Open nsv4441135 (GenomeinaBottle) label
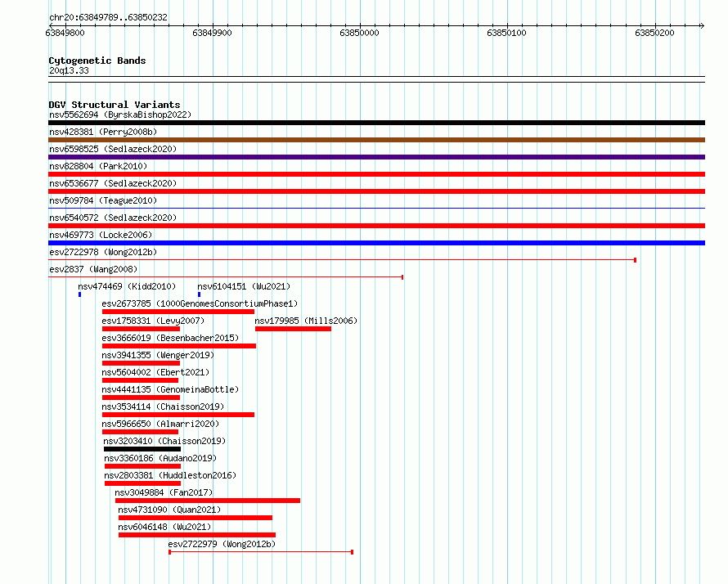 (170, 389)
